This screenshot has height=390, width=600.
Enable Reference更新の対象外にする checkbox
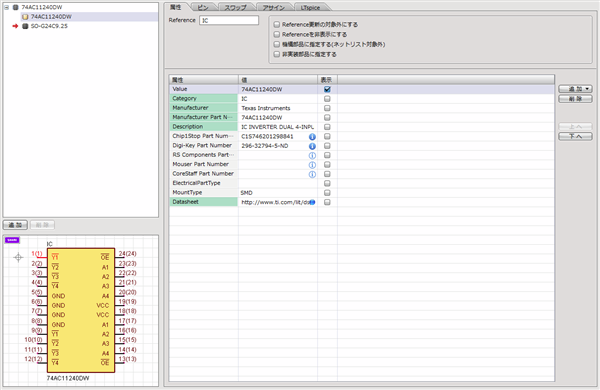pos(277,24)
